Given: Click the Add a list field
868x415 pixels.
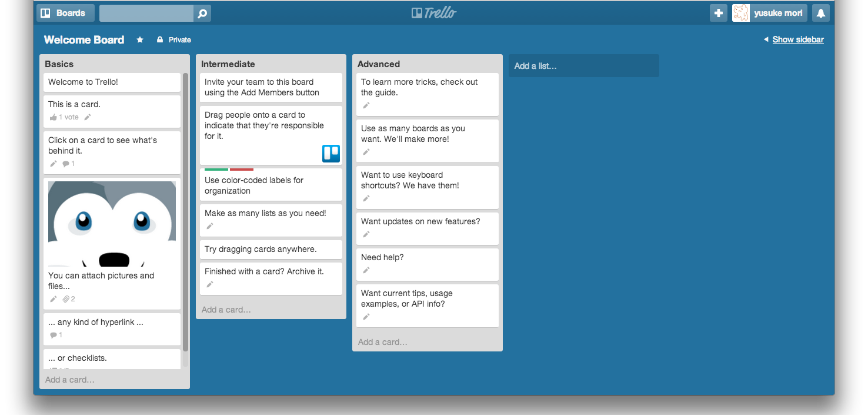Looking at the screenshot, I should click(584, 66).
